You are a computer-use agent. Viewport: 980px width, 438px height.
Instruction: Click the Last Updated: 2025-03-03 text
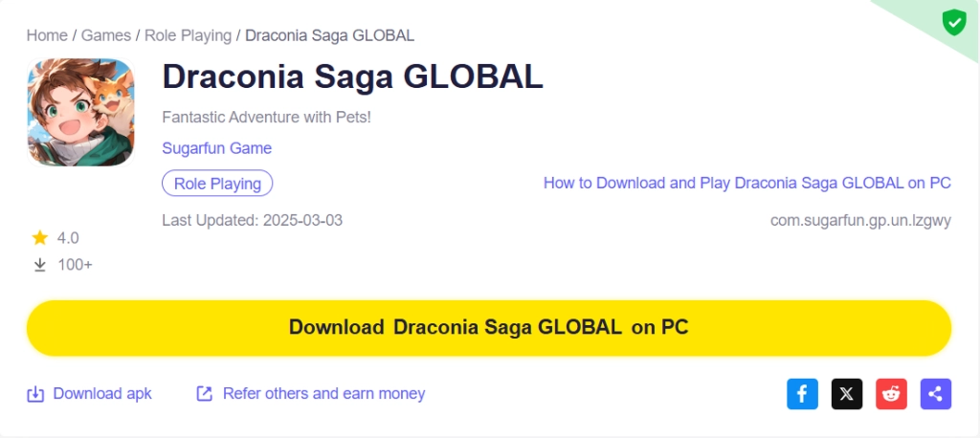pos(252,220)
